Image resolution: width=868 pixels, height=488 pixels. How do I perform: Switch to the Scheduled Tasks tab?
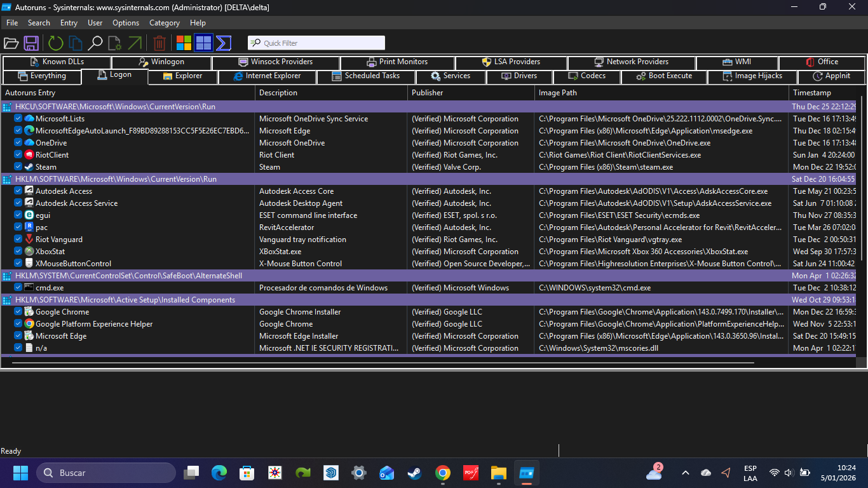367,76
